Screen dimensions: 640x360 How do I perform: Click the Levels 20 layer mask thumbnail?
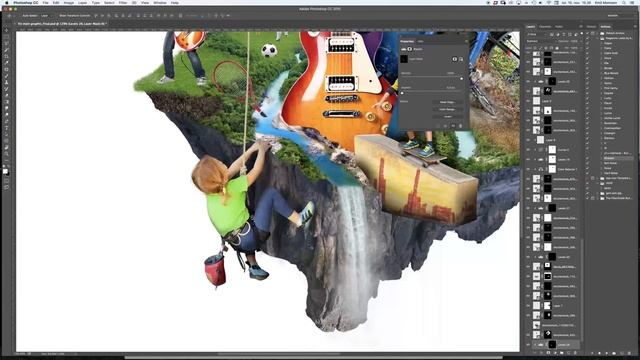tap(552, 81)
